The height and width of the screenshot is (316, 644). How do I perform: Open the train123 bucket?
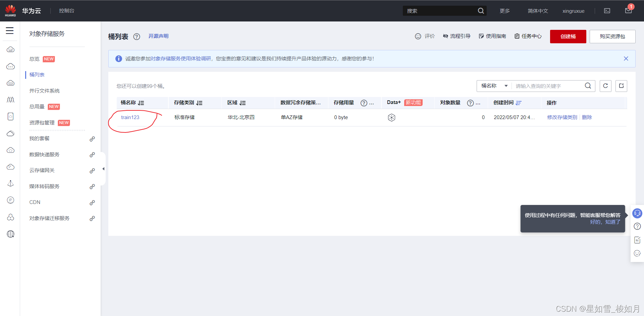[130, 117]
